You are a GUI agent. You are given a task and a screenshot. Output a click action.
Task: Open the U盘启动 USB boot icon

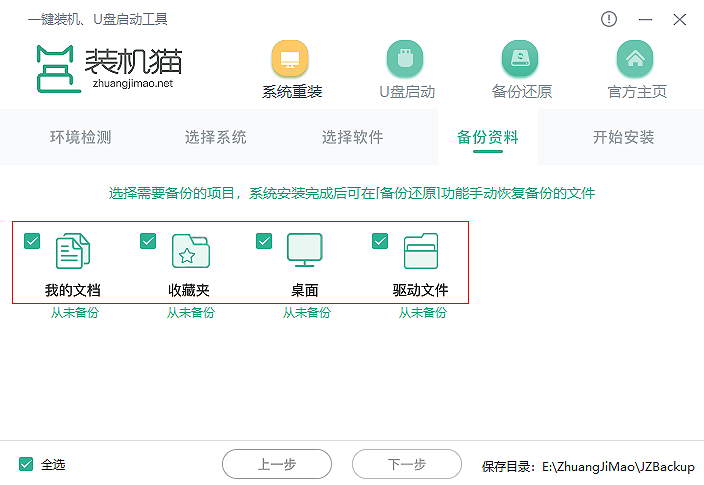click(x=405, y=59)
